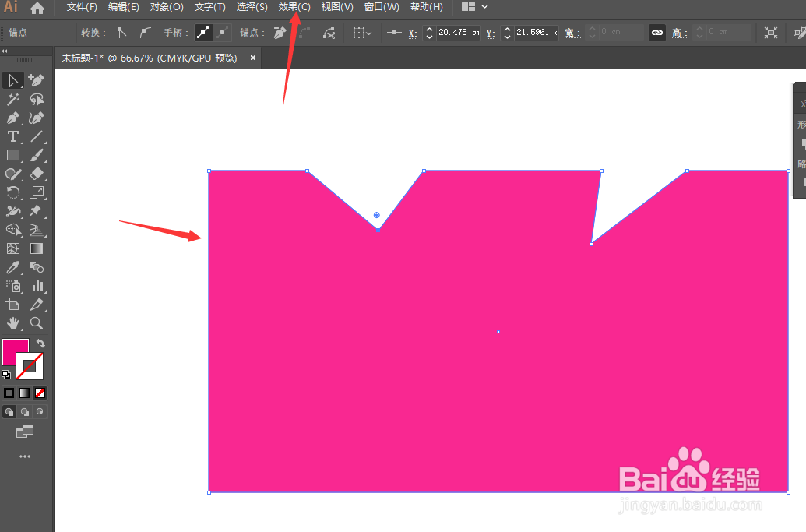Open the 编辑(E) menu
806x532 pixels.
(123, 7)
